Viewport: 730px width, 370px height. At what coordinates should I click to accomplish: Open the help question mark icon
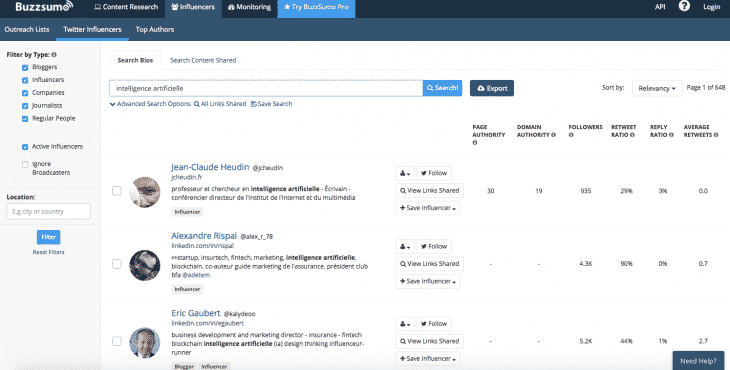coord(684,6)
